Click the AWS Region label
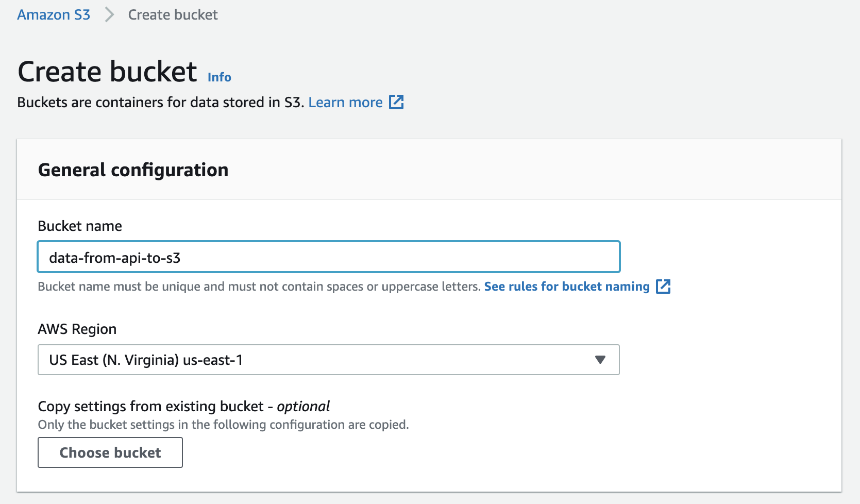Image resolution: width=860 pixels, height=504 pixels. [77, 329]
